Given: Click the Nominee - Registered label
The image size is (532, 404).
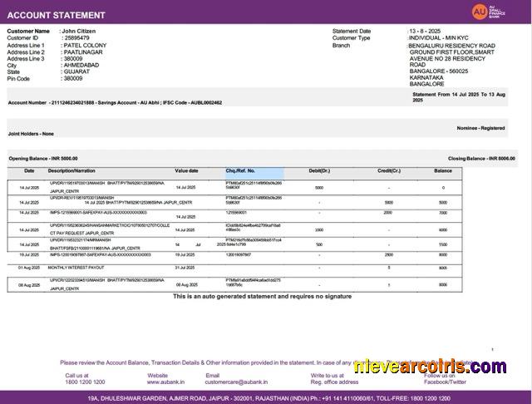Looking at the screenshot, I should (x=480, y=128).
